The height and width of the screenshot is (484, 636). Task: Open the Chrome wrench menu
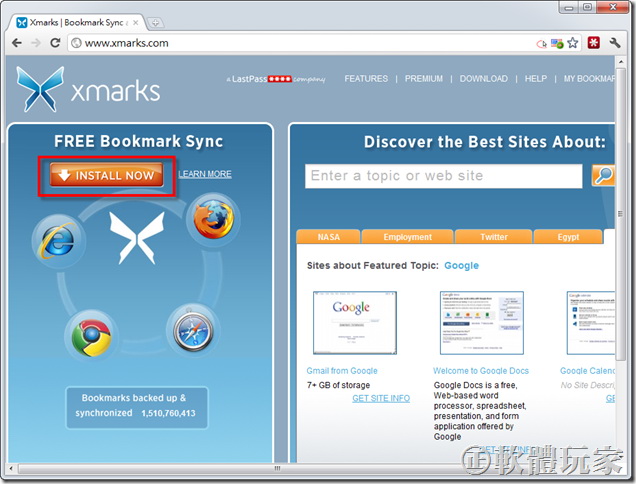tap(615, 43)
